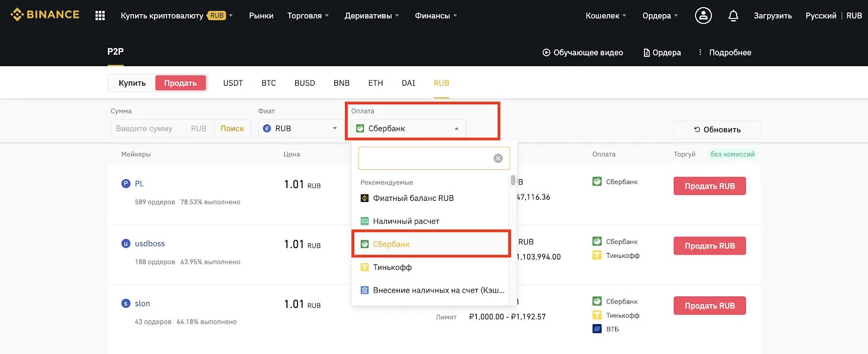
Task: Click the Тинькофф icon in usdboss row
Action: pos(597,255)
